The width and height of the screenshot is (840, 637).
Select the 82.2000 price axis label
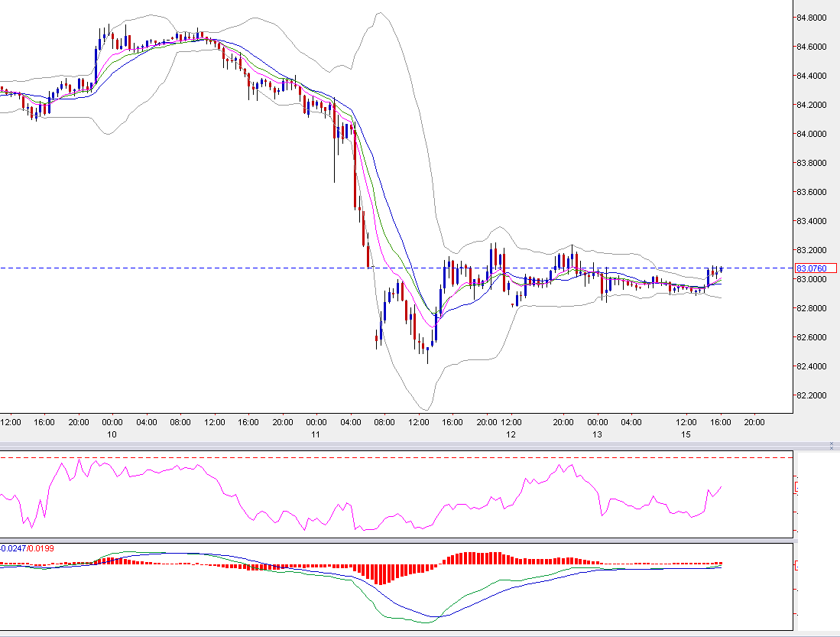coord(812,395)
